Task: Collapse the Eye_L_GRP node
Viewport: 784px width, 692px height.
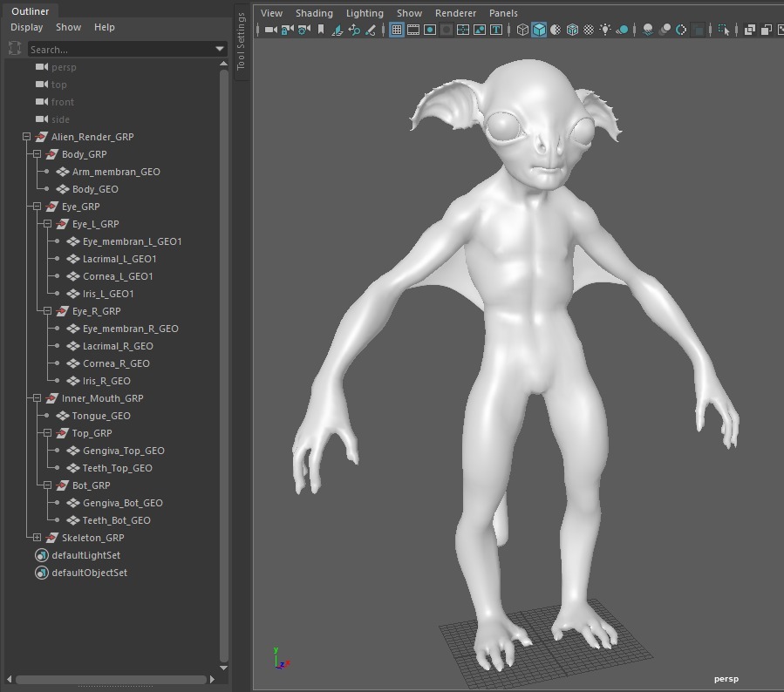Action: tap(47, 224)
